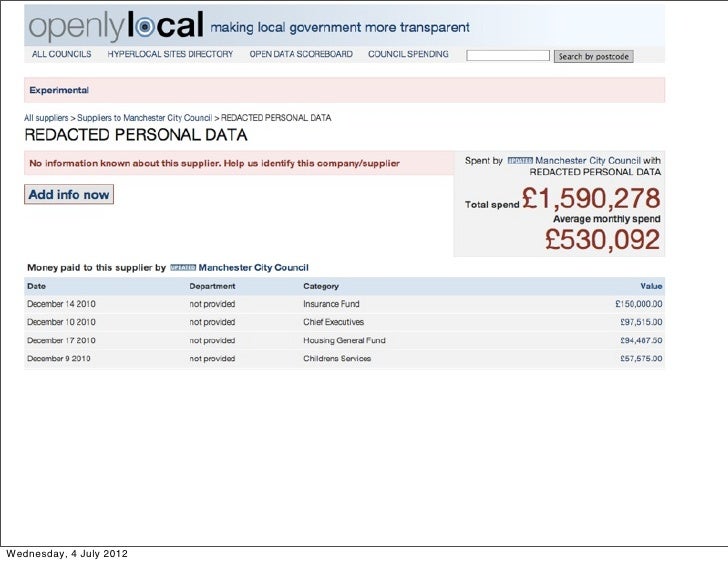Click the 'making local government more transparent' tagline

[340, 27]
